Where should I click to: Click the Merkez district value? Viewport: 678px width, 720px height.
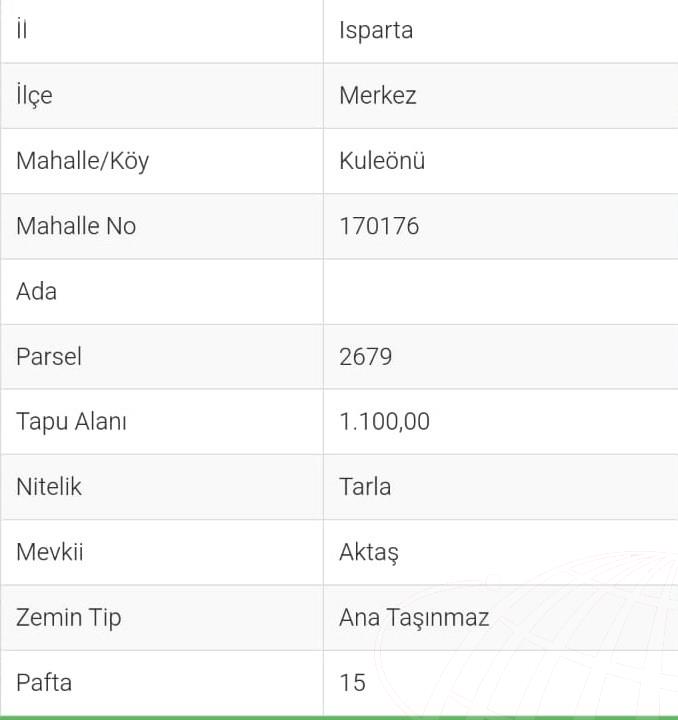[377, 96]
